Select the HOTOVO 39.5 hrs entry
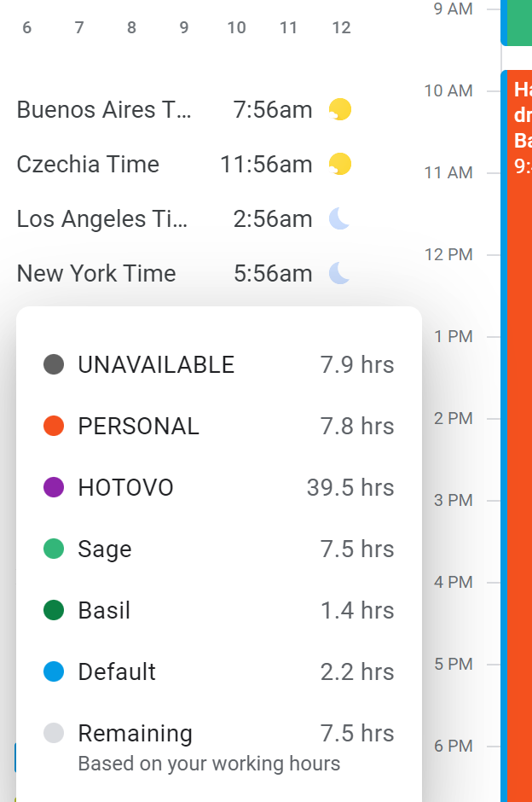The image size is (532, 802). pyautogui.click(x=218, y=488)
